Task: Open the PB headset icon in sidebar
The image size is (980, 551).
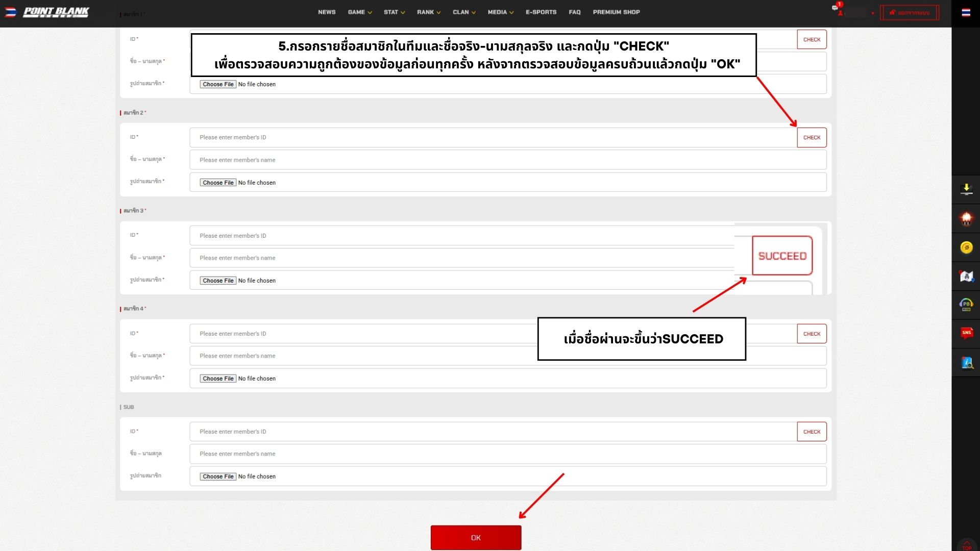Action: (966, 305)
